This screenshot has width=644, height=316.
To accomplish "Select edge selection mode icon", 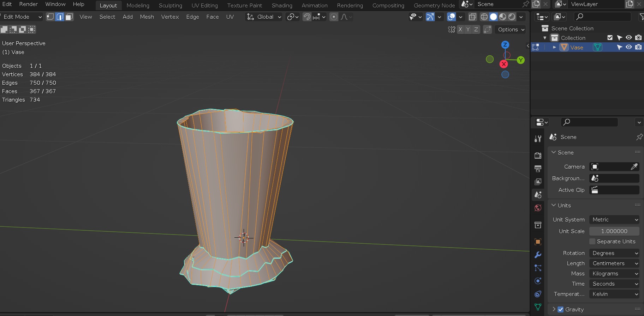I will click(60, 17).
